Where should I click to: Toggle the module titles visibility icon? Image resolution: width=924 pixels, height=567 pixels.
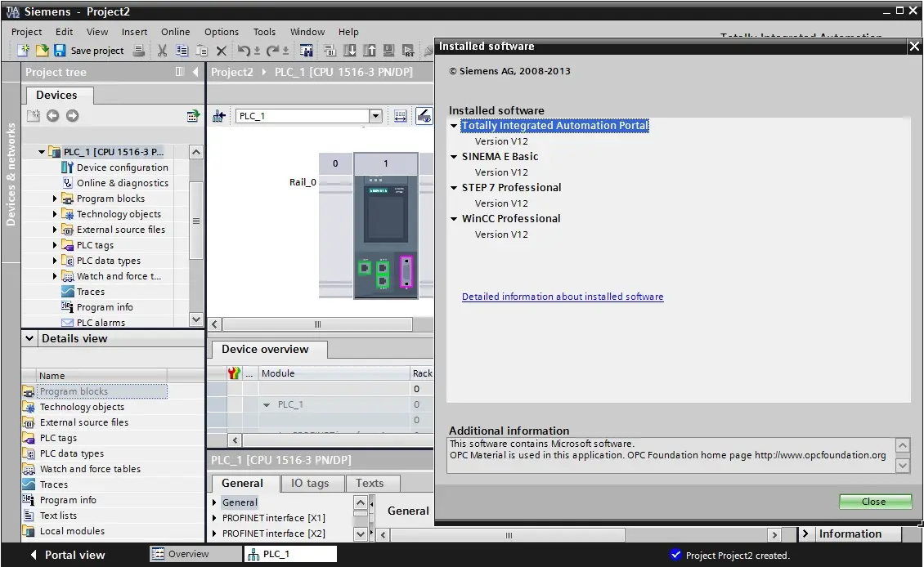(x=424, y=116)
